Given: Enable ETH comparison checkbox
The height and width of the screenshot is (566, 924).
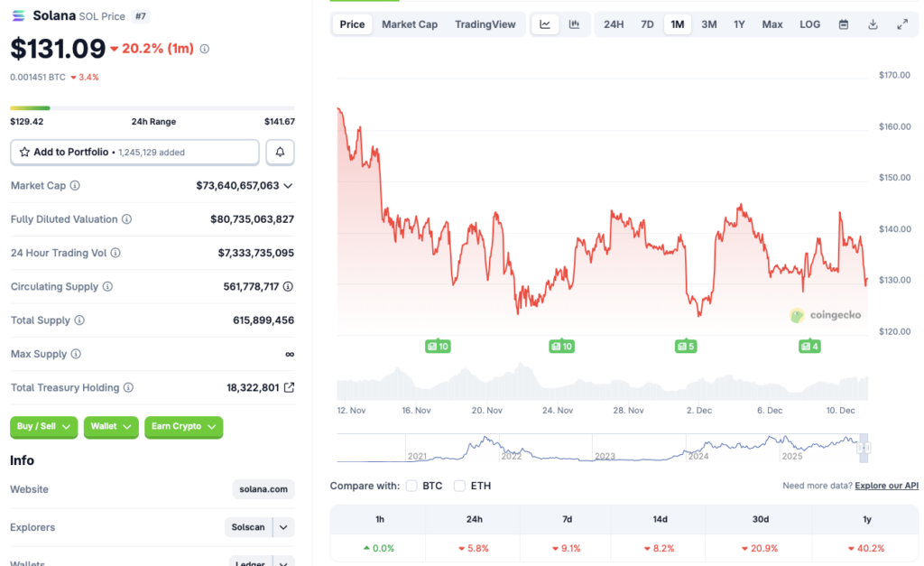Looking at the screenshot, I should [461, 486].
